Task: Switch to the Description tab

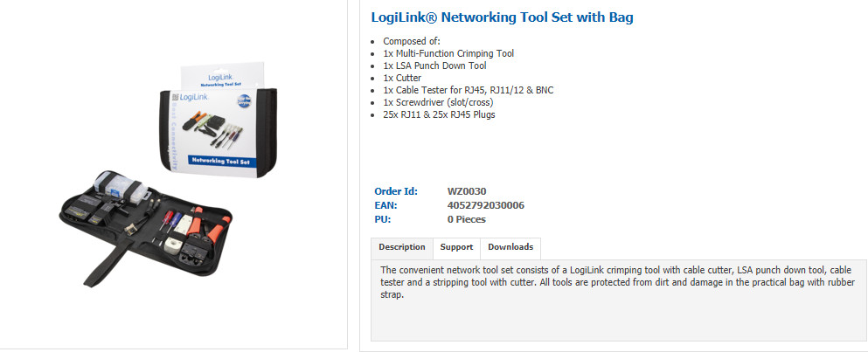Action: click(x=402, y=247)
